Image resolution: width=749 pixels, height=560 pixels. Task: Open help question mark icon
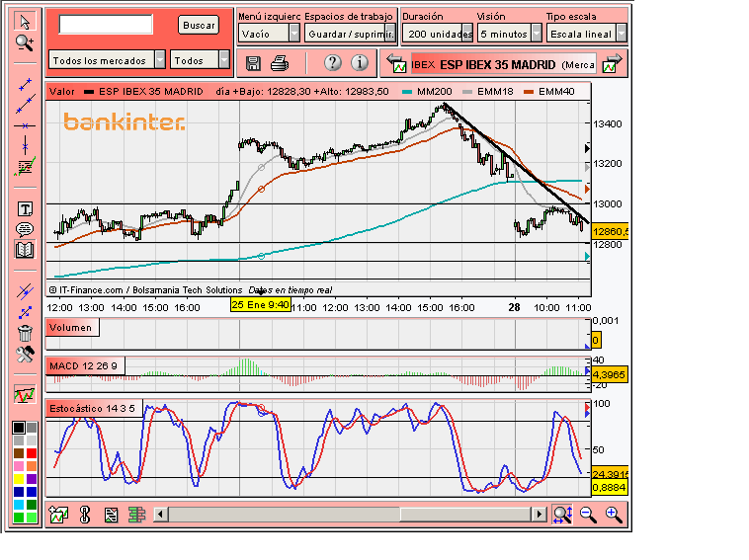(x=332, y=62)
